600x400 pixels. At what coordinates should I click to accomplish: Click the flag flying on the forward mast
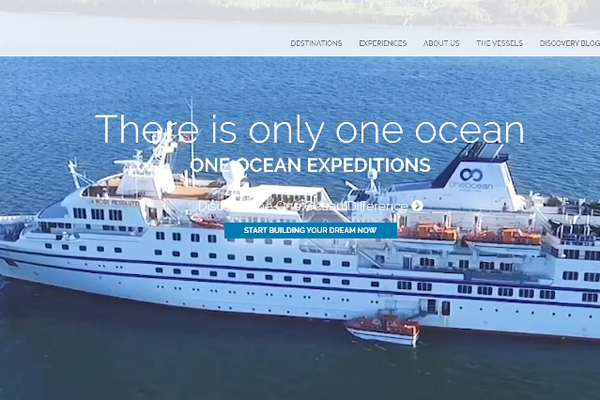(186, 137)
